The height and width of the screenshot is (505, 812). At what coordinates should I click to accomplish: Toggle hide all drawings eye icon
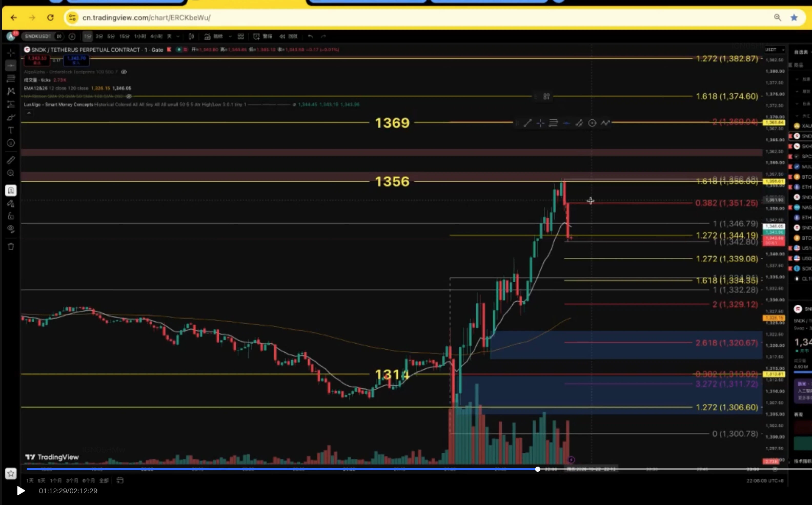click(11, 229)
